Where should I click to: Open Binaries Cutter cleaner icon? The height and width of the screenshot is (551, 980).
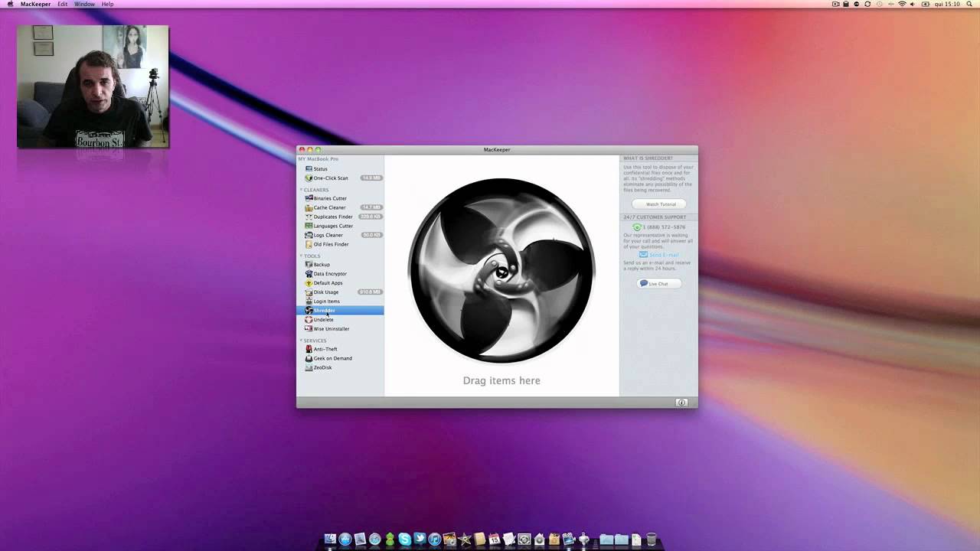click(x=309, y=198)
